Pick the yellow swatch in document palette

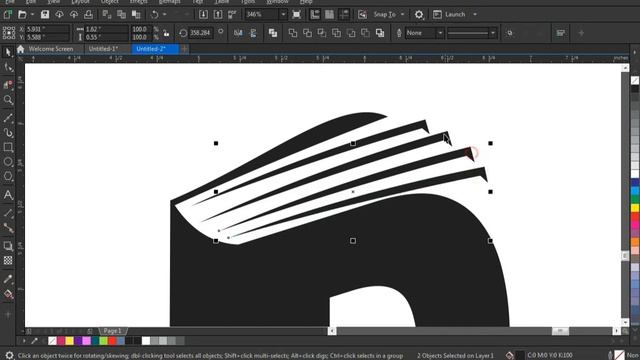pos(69,340)
